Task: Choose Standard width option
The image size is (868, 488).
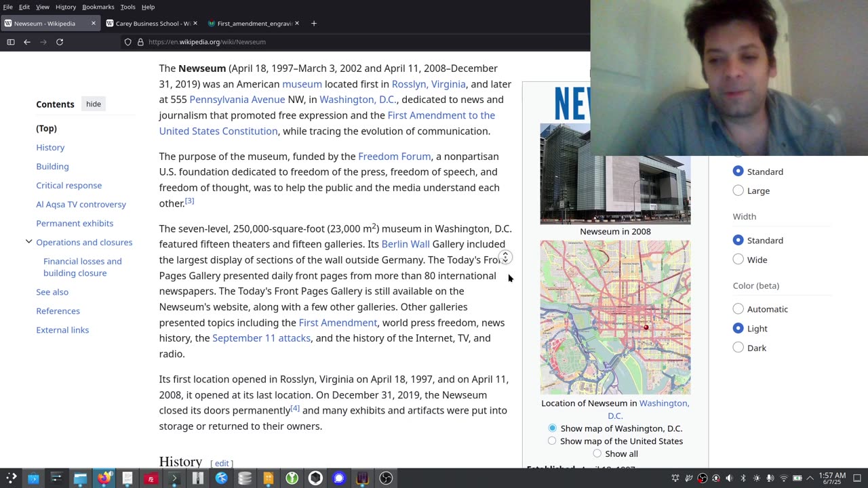Action: 738,240
